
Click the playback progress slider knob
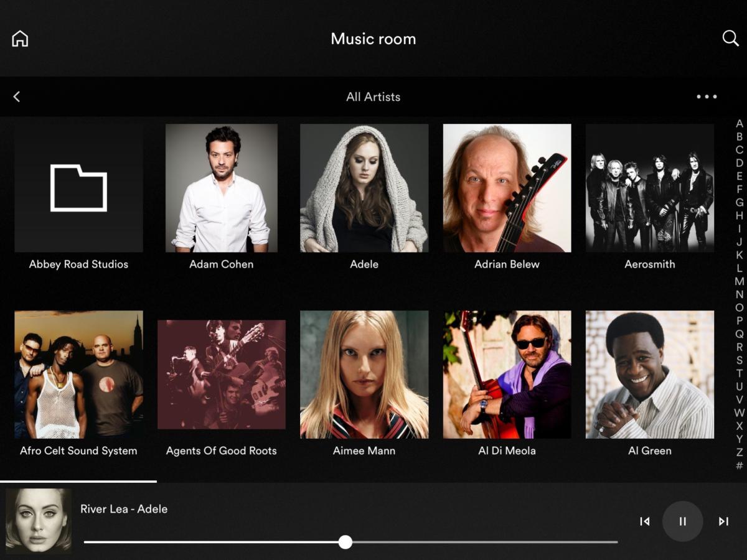pyautogui.click(x=345, y=542)
